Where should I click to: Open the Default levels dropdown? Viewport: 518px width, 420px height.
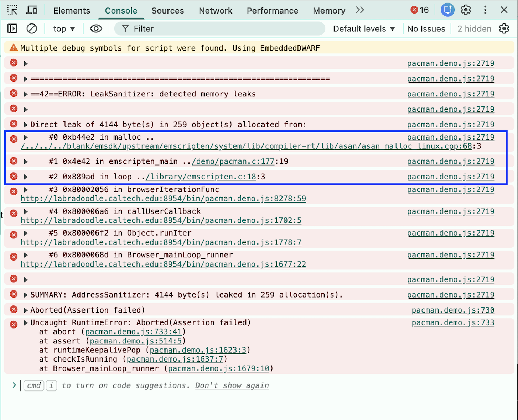point(364,29)
